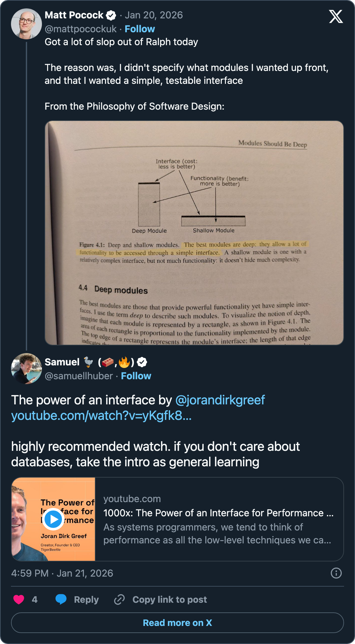Open Matt Pocock's profile picture
The height and width of the screenshot is (644, 355).
point(26,24)
